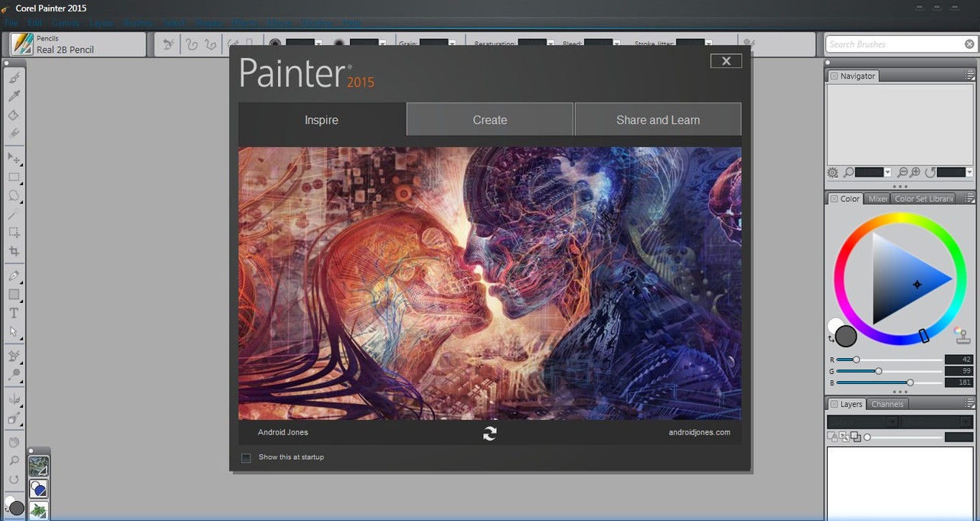Open the Grain dropdown arrow
The height and width of the screenshot is (521, 980).
point(452,44)
